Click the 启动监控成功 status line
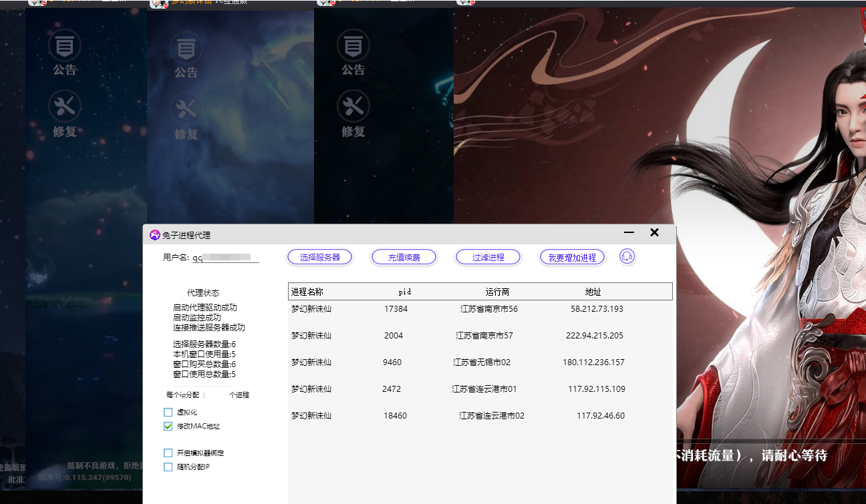The width and height of the screenshot is (866, 504). (197, 318)
